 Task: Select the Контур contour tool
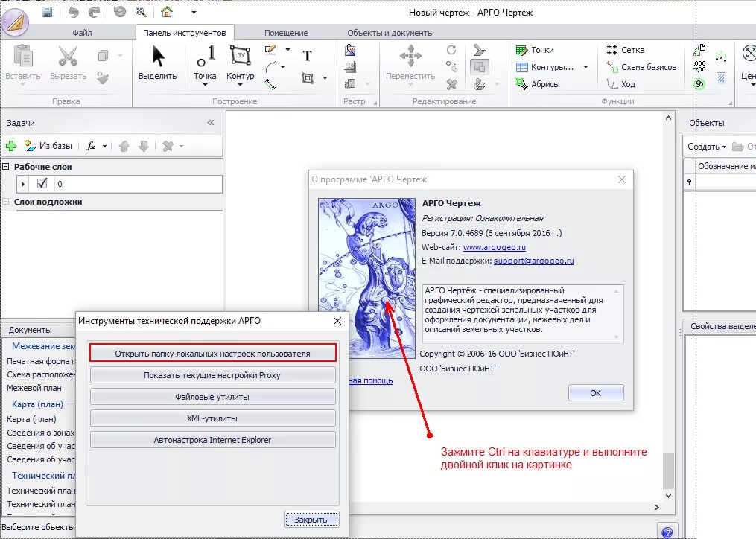pos(240,56)
